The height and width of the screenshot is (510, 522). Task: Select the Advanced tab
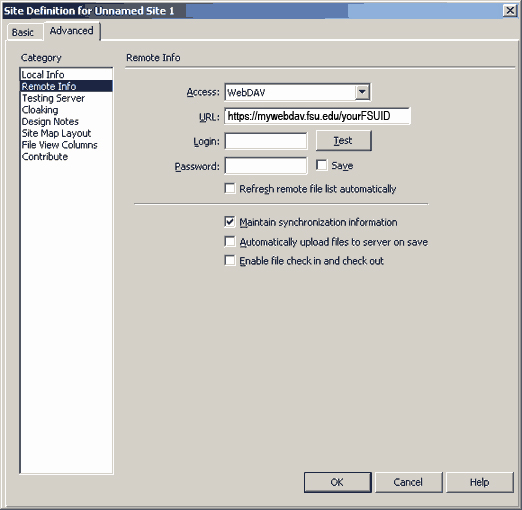(x=72, y=31)
